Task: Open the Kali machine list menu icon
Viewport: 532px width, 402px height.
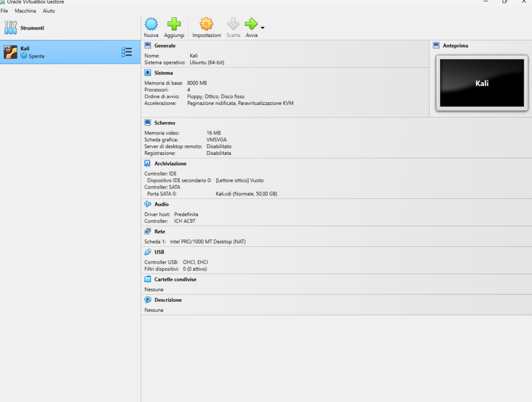Action: (126, 52)
